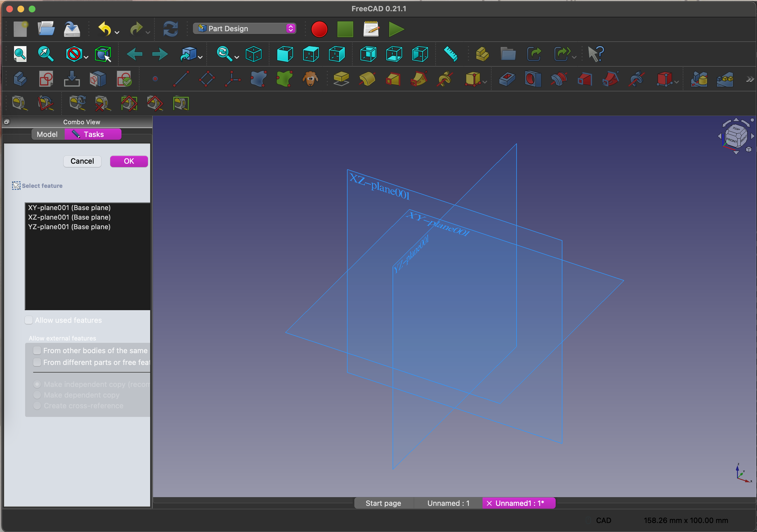The width and height of the screenshot is (757, 532).
Task: Open a file with the folder icon
Action: click(46, 29)
